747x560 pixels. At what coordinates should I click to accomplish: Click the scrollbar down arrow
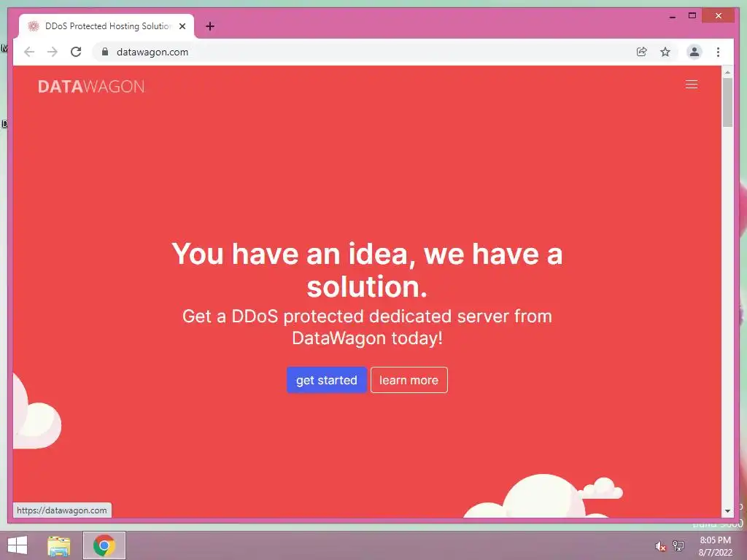pos(727,511)
